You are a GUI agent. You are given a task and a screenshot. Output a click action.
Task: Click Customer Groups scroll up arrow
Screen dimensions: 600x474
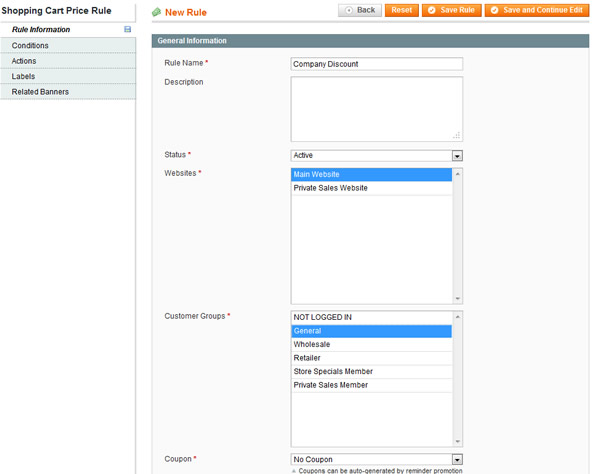[457, 317]
